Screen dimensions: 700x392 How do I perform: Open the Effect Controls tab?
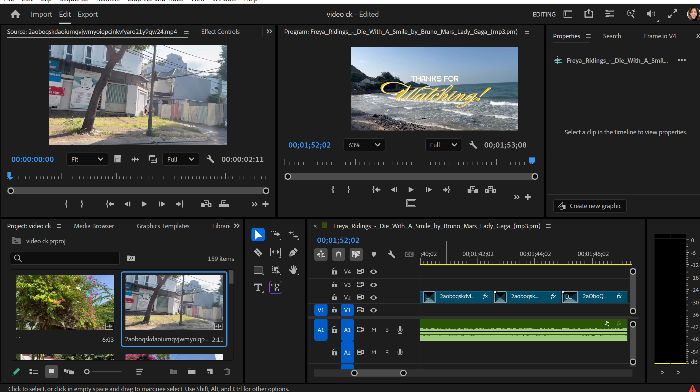tap(220, 32)
